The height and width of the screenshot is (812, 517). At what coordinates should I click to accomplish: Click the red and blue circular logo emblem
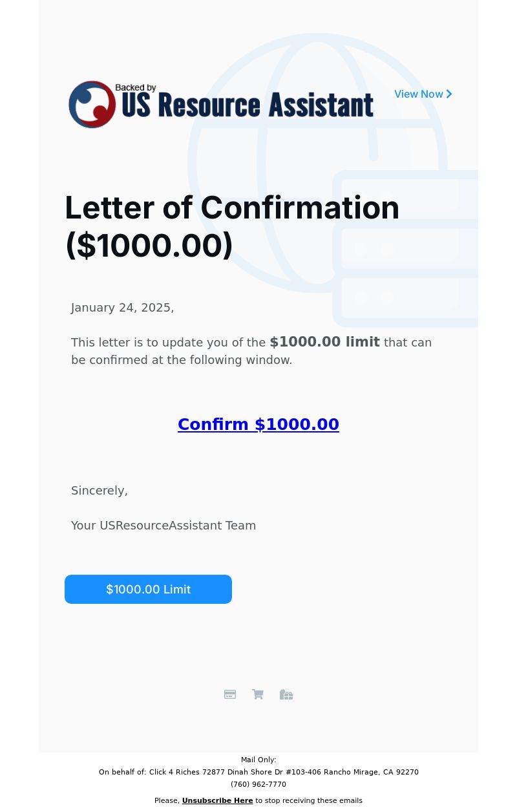(92, 104)
